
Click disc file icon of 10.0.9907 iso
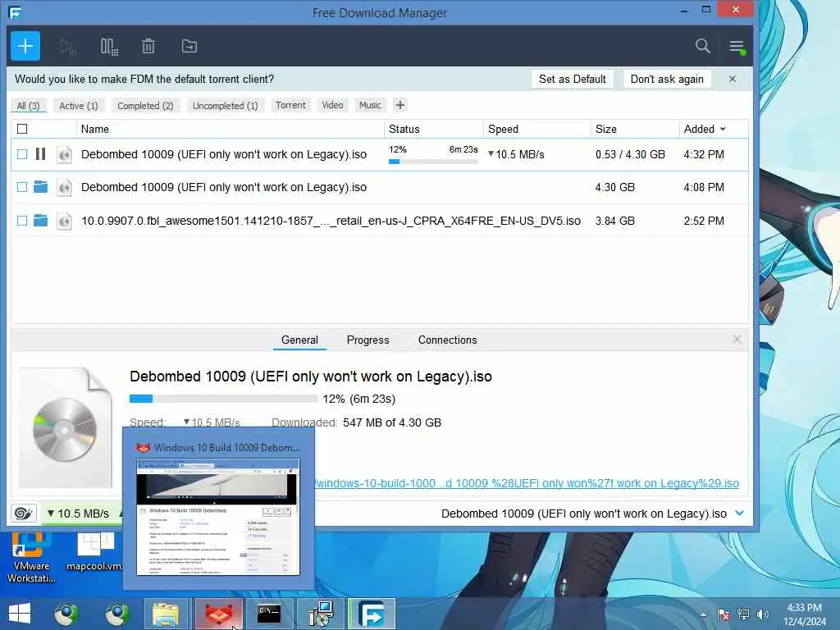[x=64, y=221]
